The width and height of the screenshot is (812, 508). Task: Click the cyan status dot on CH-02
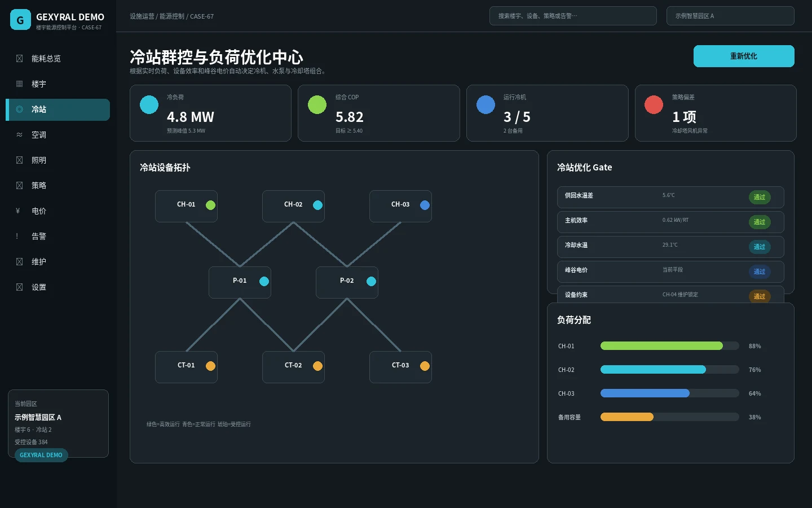point(317,205)
